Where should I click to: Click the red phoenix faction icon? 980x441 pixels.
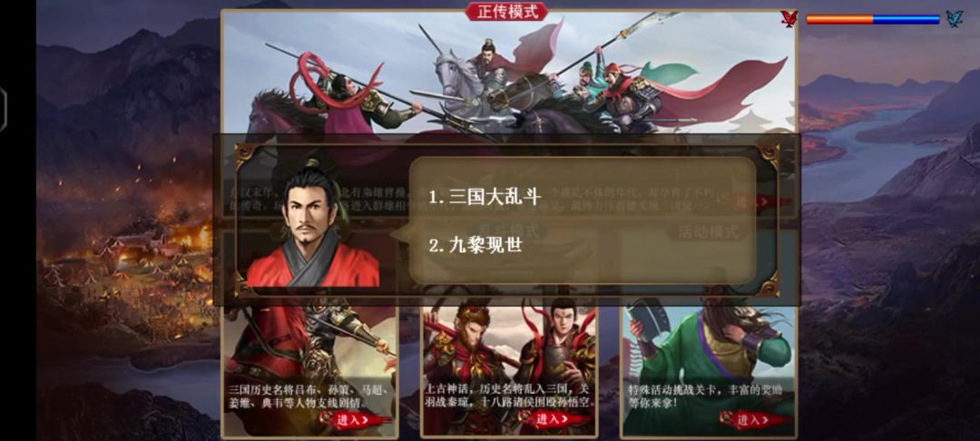coord(789,19)
